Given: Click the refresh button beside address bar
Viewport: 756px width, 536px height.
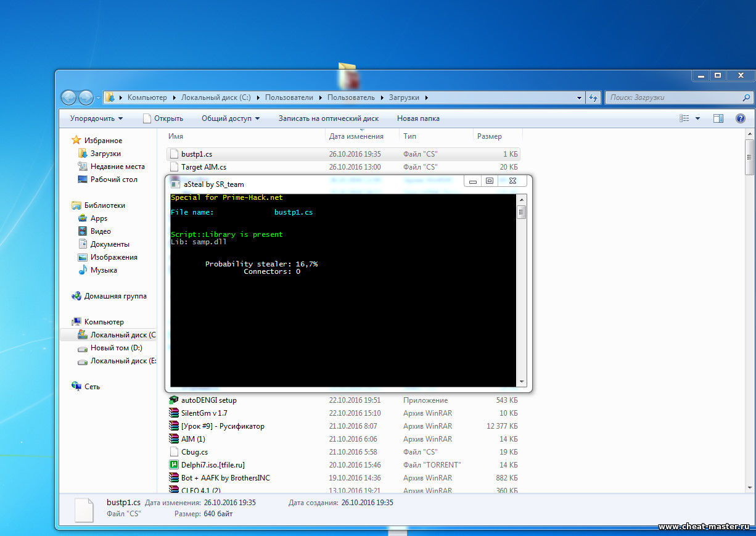Looking at the screenshot, I should pos(593,97).
